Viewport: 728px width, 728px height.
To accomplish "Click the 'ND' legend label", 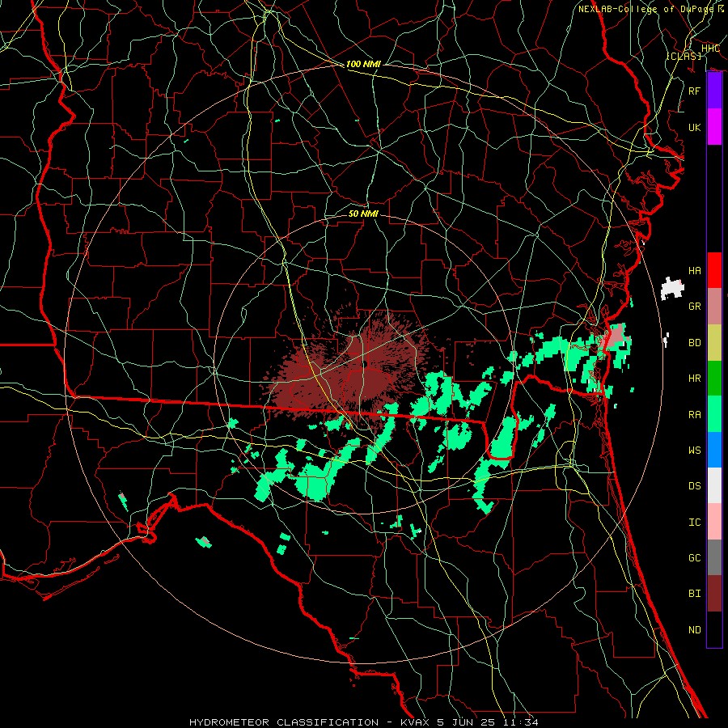I will coord(694,630).
